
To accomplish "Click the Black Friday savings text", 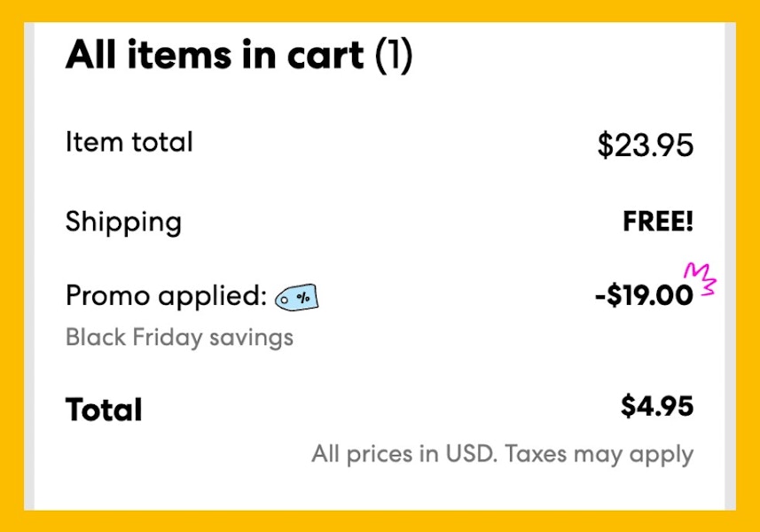I will [x=179, y=338].
